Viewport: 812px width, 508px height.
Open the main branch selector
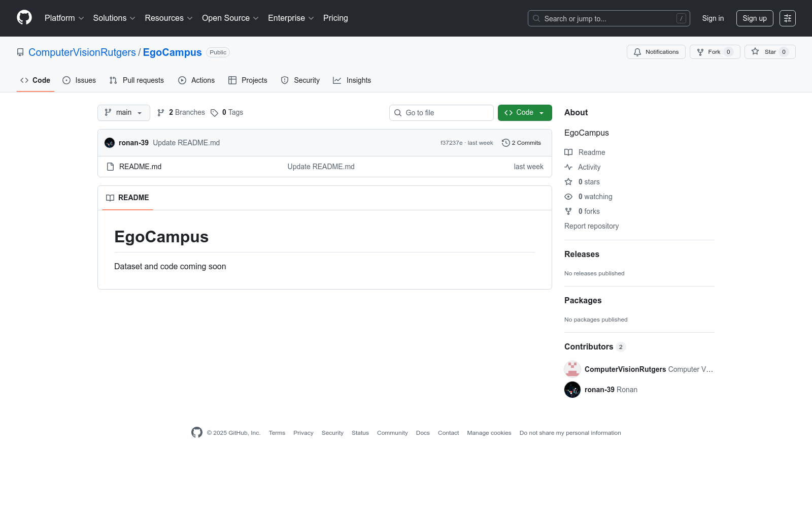[x=124, y=113]
